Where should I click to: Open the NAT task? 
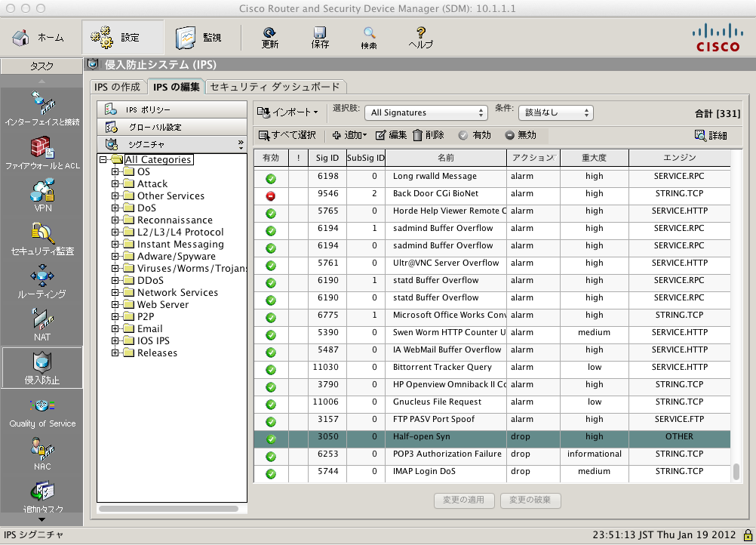click(42, 325)
